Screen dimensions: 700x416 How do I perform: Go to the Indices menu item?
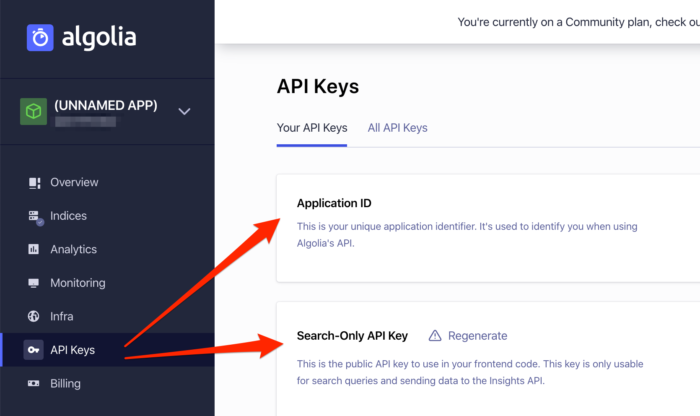68,216
